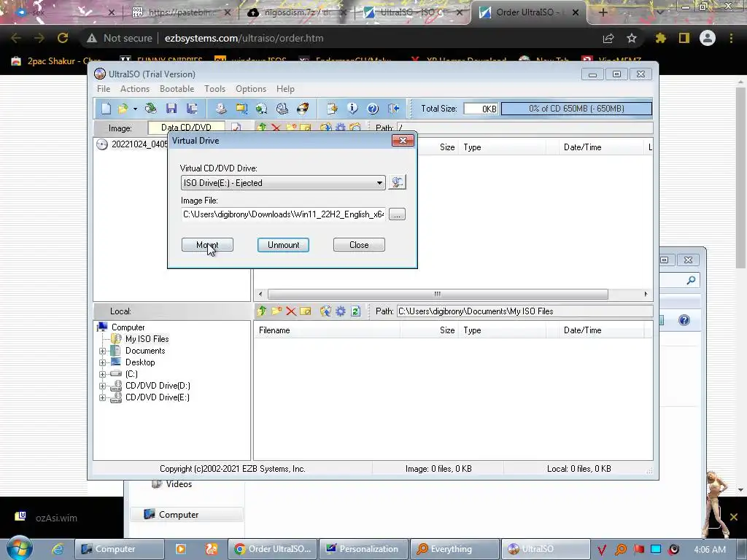This screenshot has height=560, width=747.
Task: Click the New Folder icon in Local toolbar
Action: click(x=276, y=311)
